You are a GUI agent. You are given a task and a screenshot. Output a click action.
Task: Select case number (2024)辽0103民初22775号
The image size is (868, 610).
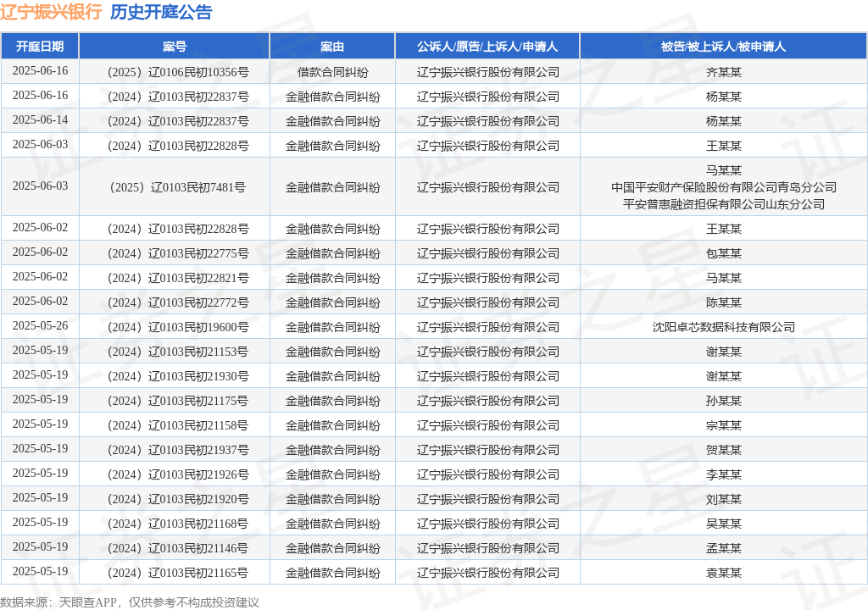point(177,253)
